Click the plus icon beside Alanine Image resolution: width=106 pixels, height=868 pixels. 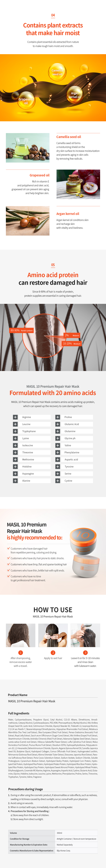pos(15,481)
